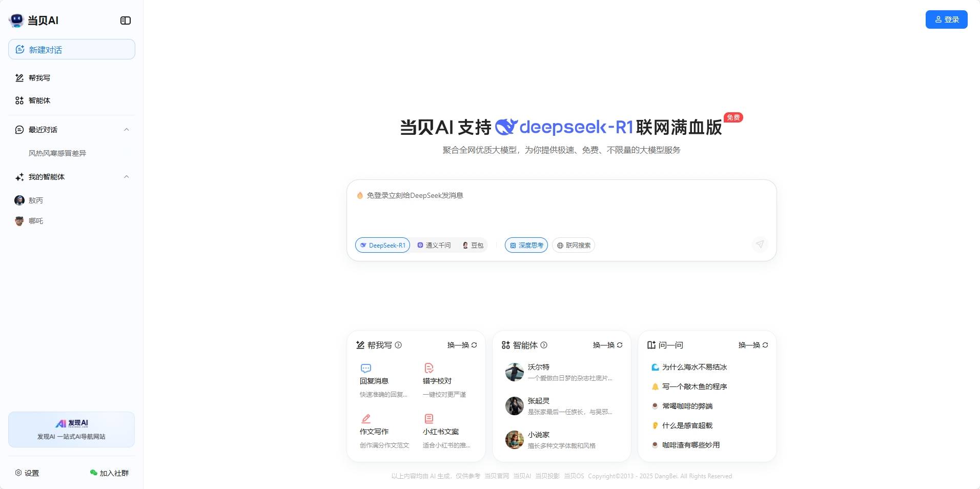The width and height of the screenshot is (980, 489).
Task: Toggle the 深度思考 deep thinking mode
Action: click(x=526, y=246)
